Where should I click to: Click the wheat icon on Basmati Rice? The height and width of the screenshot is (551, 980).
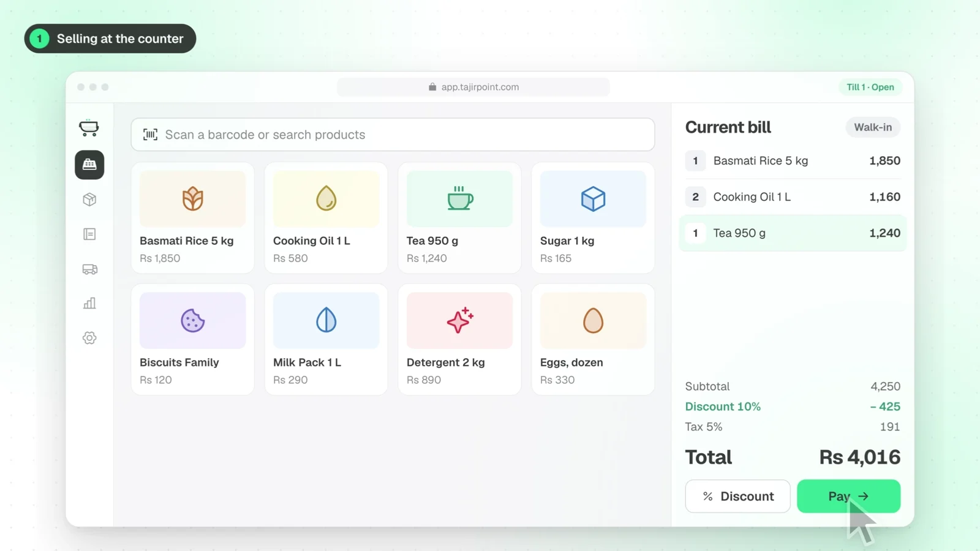pos(192,199)
